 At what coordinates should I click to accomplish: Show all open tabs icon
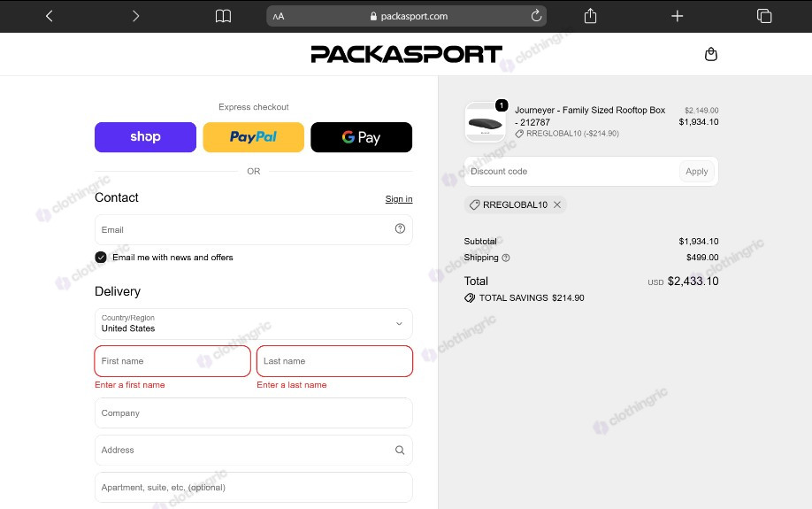pyautogui.click(x=764, y=16)
